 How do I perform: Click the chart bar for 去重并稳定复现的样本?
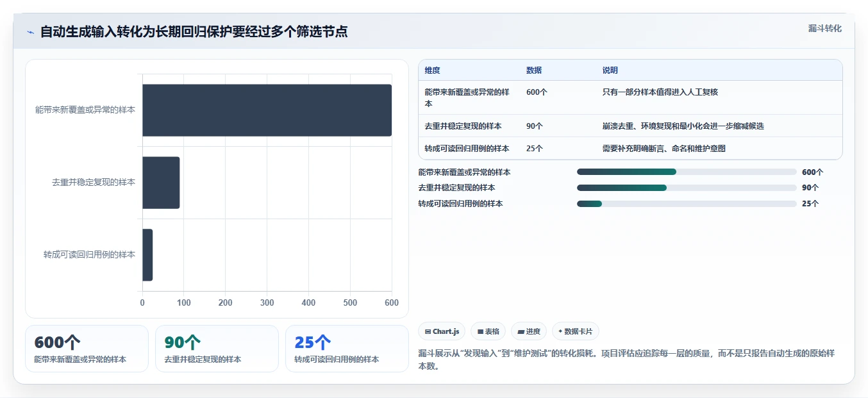click(x=161, y=183)
